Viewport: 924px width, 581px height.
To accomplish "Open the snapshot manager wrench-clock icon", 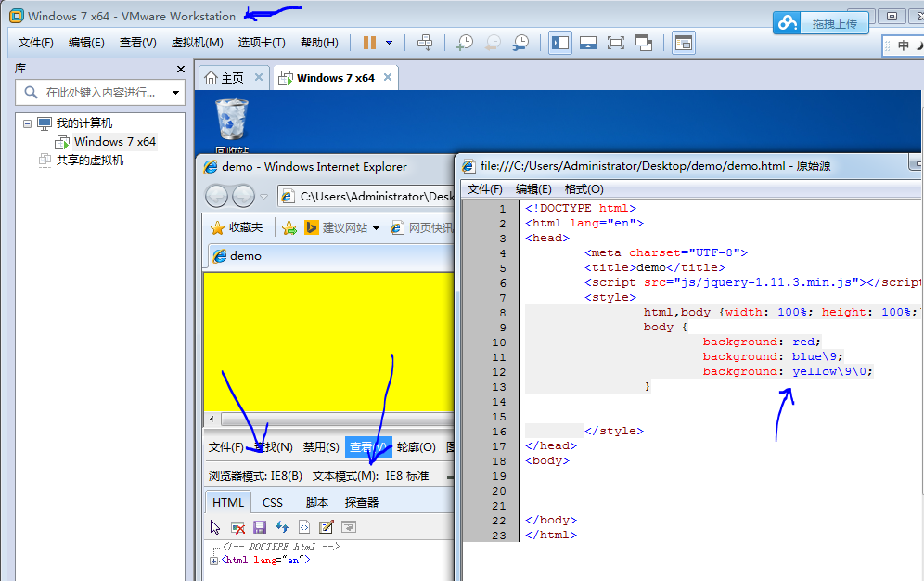I will click(x=521, y=43).
